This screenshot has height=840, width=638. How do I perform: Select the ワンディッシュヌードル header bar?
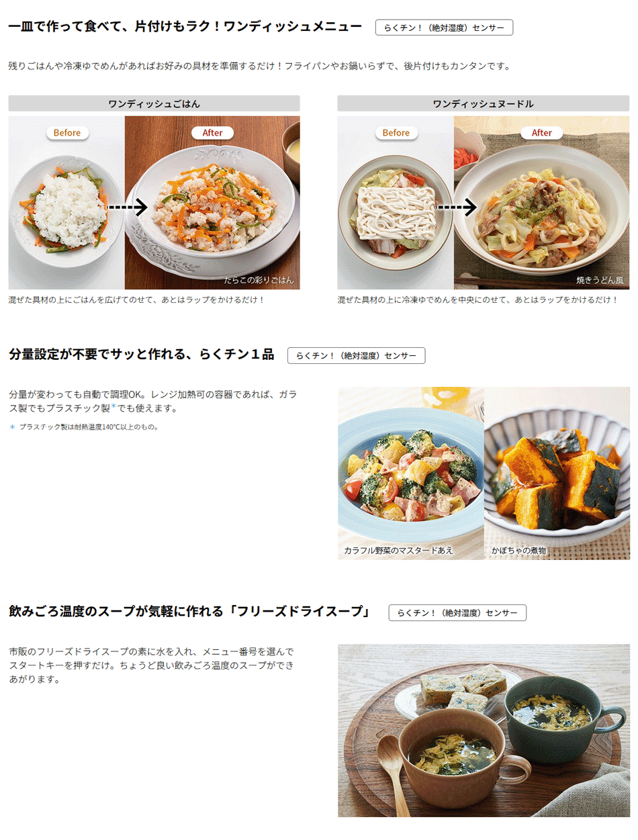point(483,103)
